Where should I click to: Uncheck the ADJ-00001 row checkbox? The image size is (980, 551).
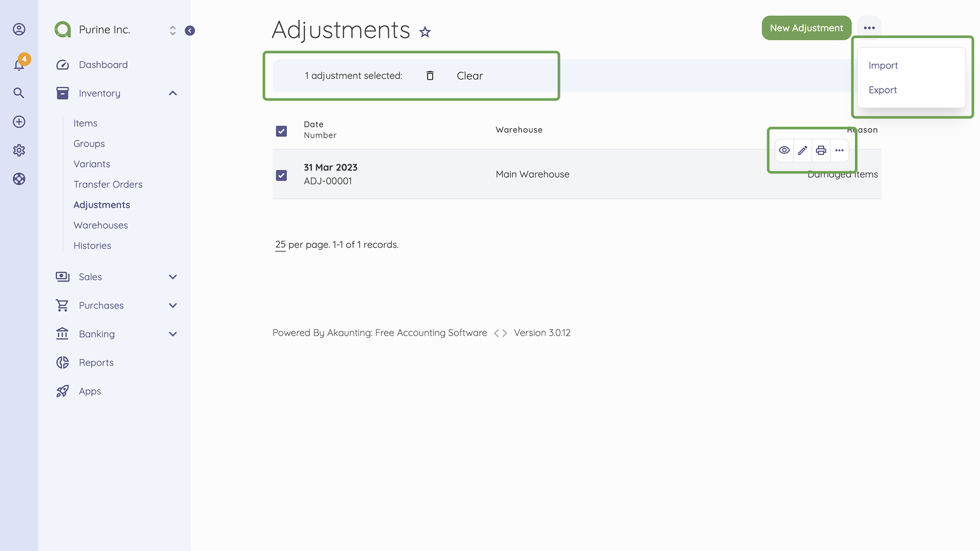click(x=281, y=175)
